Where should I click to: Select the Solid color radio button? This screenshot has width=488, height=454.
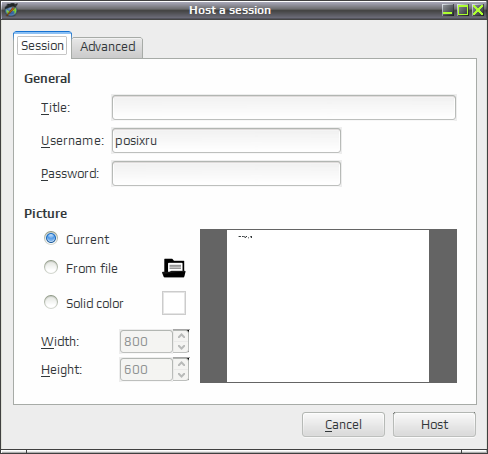point(51,302)
